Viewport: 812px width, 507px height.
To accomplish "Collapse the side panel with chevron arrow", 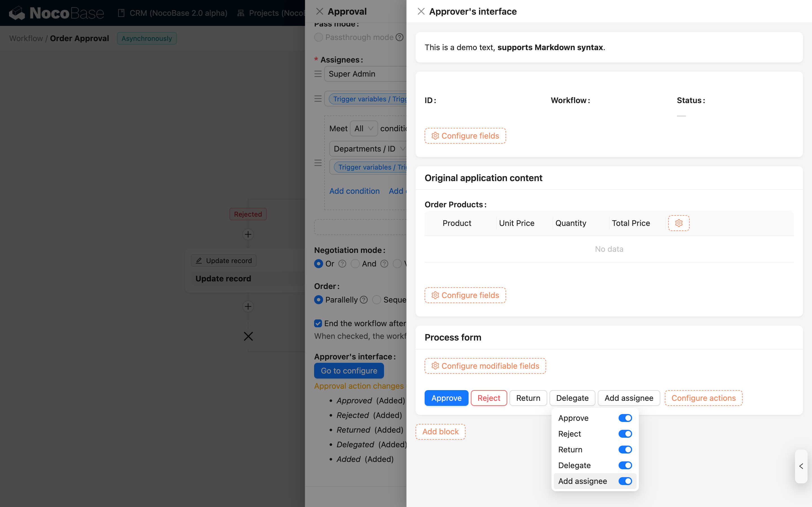I will coord(801,466).
